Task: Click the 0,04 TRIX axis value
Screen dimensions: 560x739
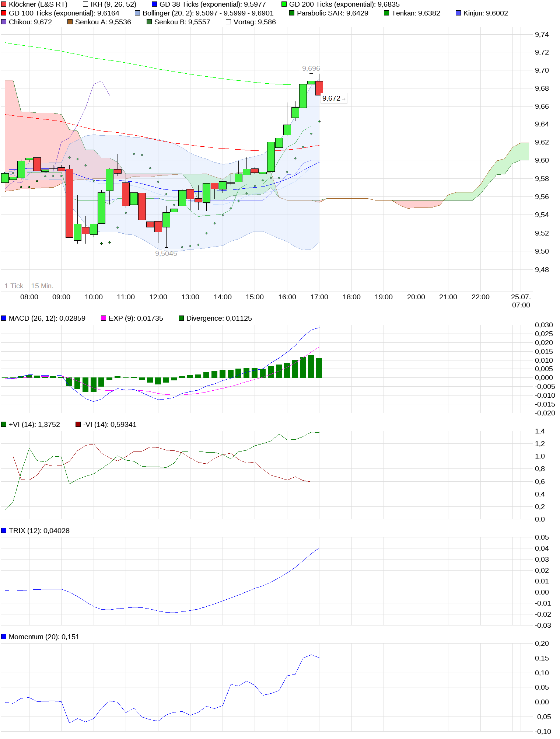Action: point(542,548)
